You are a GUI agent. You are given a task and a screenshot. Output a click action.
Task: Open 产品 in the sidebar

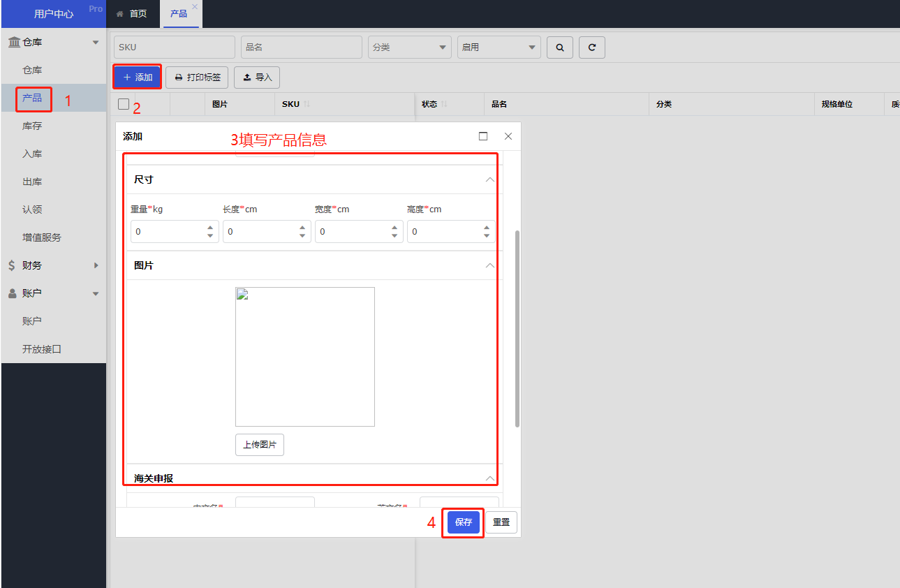[54, 98]
